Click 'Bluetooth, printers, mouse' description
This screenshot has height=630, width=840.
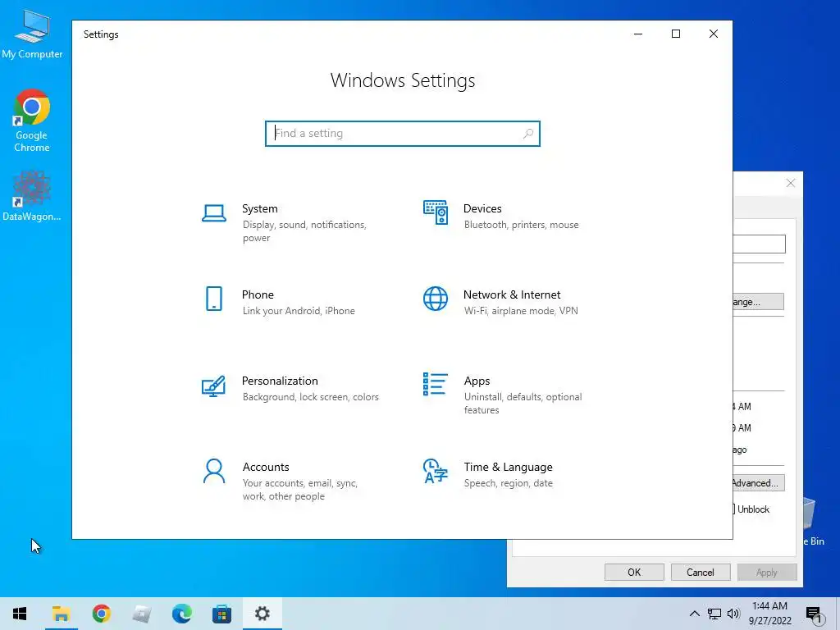521,225
